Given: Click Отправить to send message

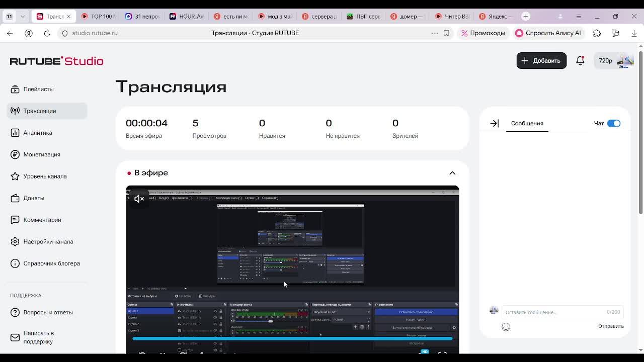Looking at the screenshot, I should [x=611, y=326].
